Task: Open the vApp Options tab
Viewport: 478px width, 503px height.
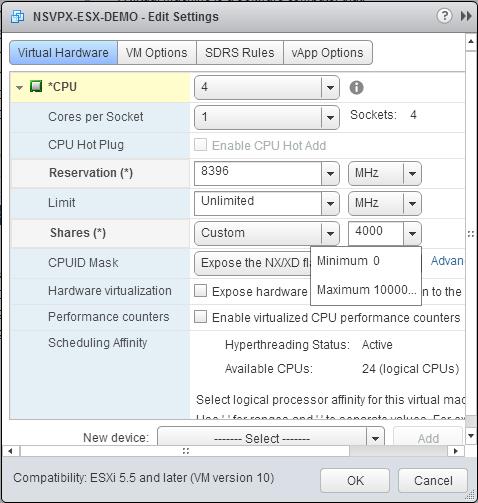Action: (328, 53)
